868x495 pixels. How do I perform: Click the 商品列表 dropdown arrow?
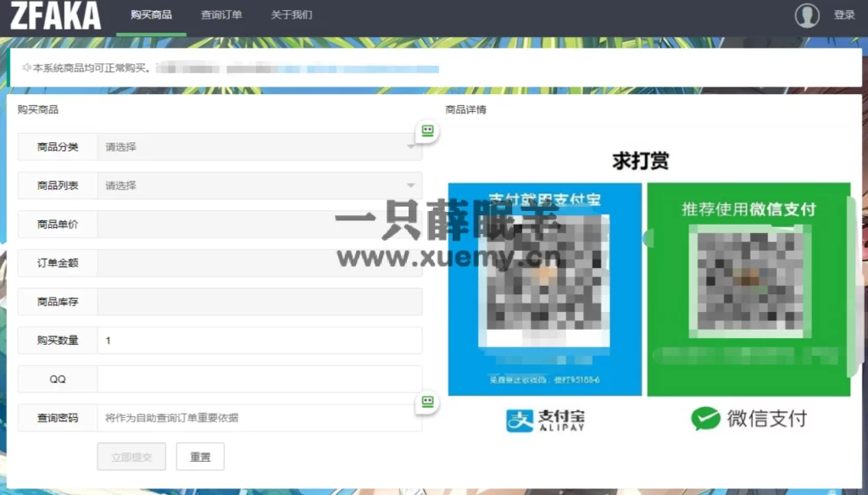tap(411, 186)
